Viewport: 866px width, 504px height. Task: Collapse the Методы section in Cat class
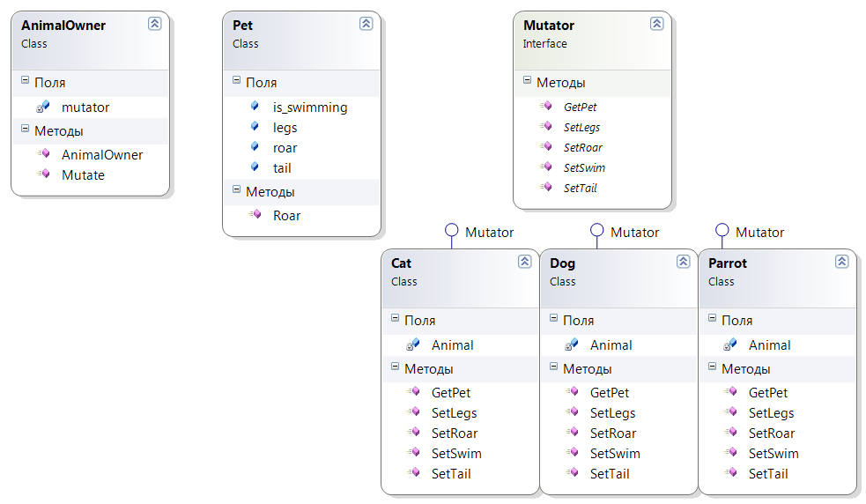(395, 366)
